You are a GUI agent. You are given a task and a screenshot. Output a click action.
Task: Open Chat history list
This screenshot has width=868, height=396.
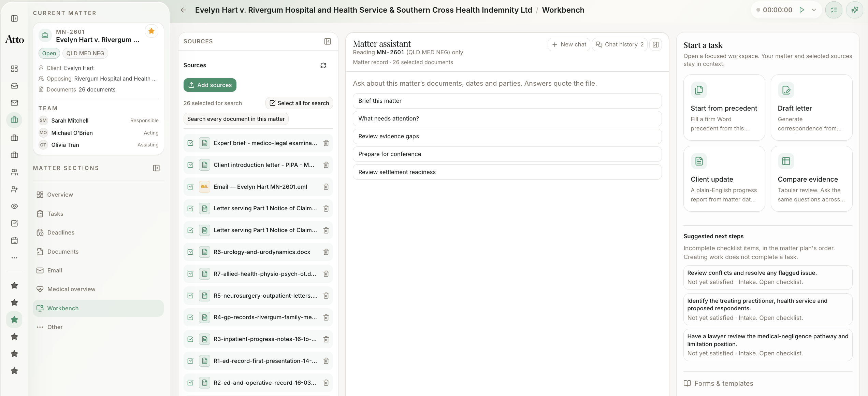point(620,44)
